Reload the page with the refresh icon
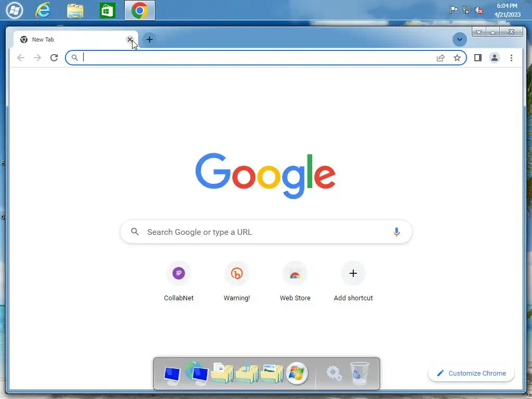This screenshot has width=532, height=399. (x=54, y=58)
